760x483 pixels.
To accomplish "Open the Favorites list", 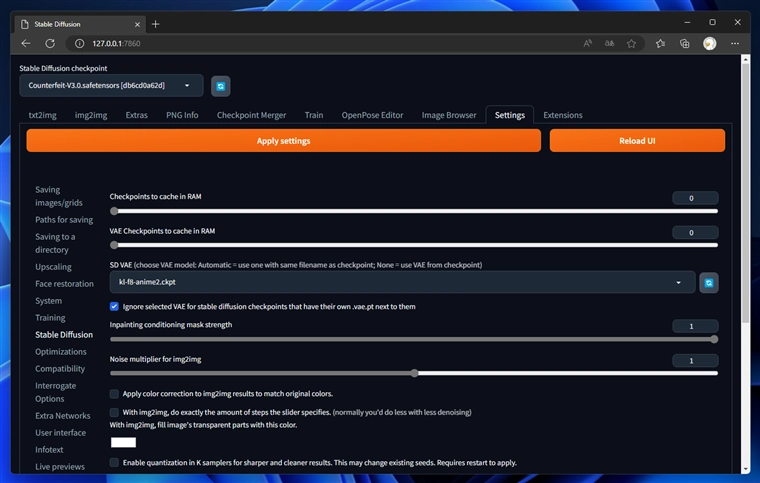I will [660, 43].
